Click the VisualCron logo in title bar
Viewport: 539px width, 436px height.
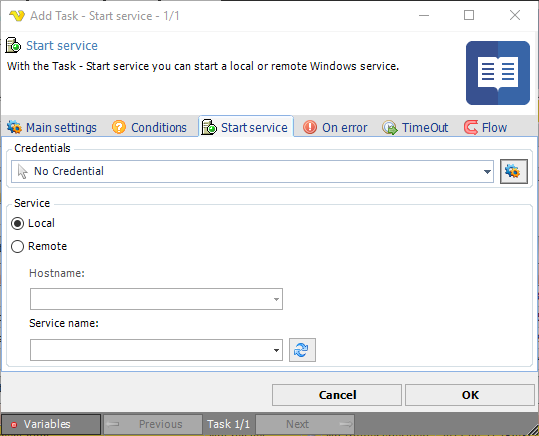16,15
